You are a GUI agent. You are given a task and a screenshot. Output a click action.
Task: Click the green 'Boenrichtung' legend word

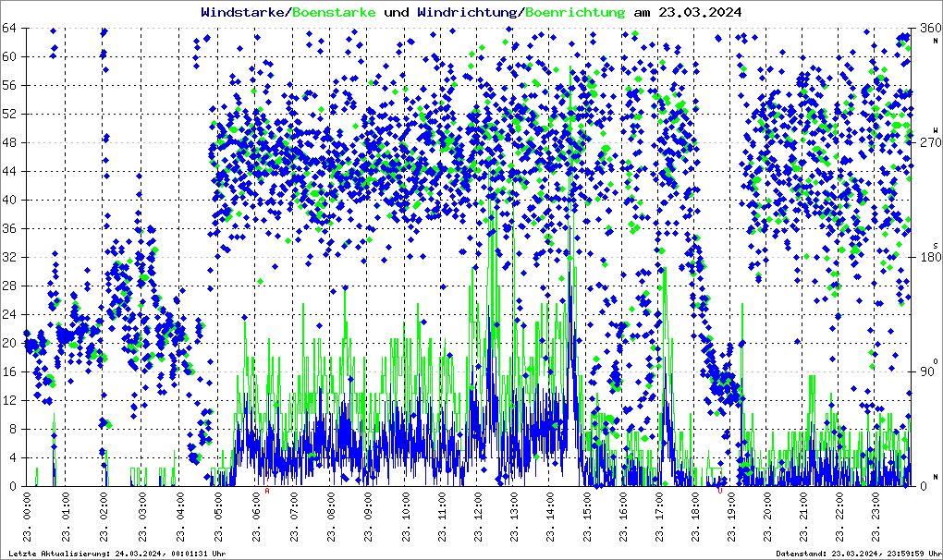tap(575, 12)
